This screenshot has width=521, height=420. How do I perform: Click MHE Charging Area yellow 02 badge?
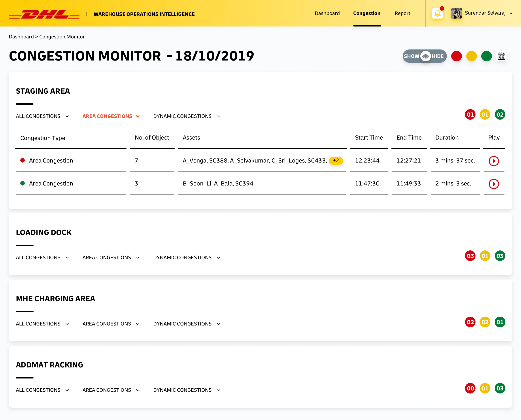point(485,322)
